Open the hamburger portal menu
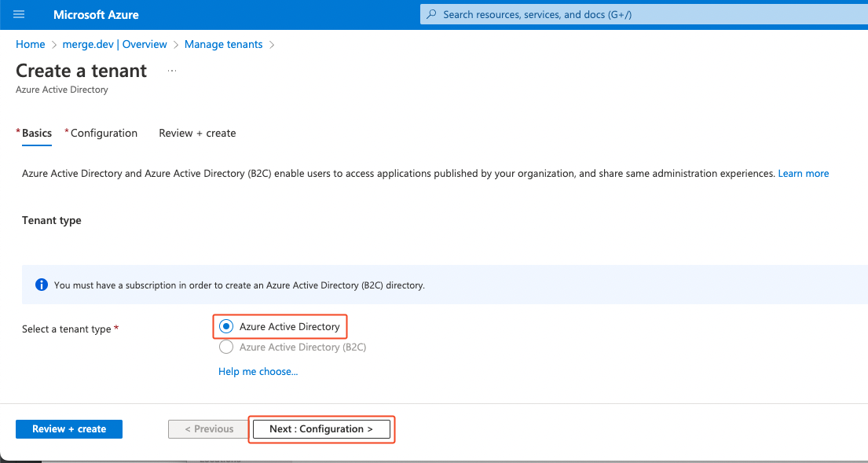Viewport: 868px width, 463px height. 20,15
